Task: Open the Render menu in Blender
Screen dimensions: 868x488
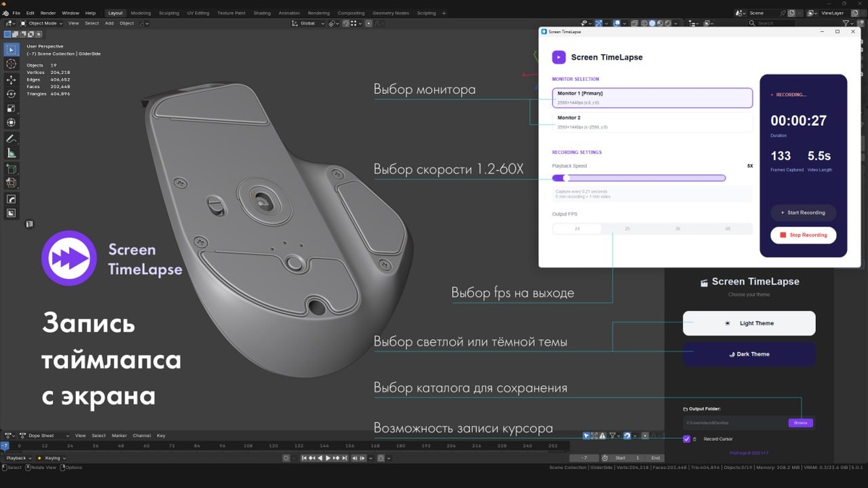Action: click(48, 13)
